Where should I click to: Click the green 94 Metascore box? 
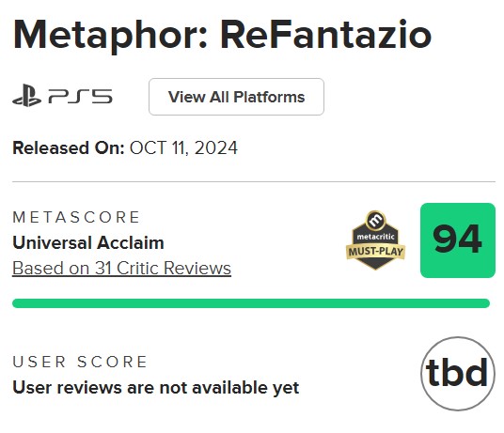coord(458,240)
